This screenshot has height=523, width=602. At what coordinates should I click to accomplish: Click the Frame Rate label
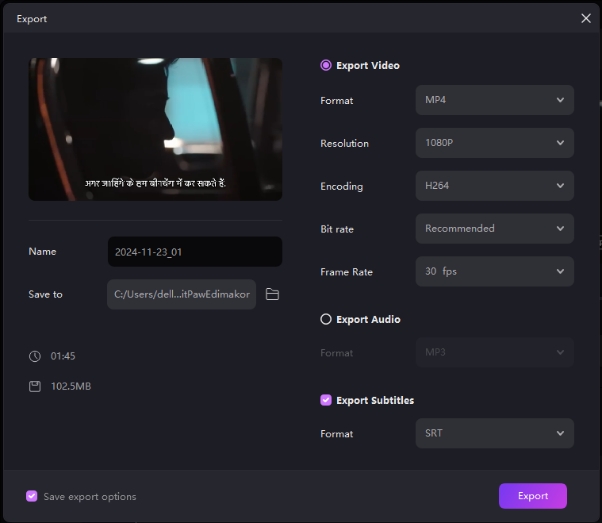[346, 272]
